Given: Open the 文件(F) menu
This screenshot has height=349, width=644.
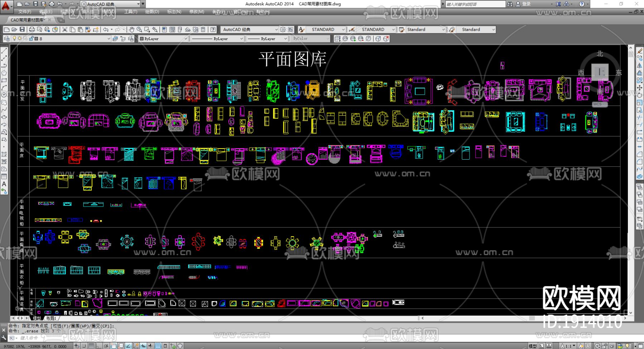Looking at the screenshot, I should click(x=25, y=12).
